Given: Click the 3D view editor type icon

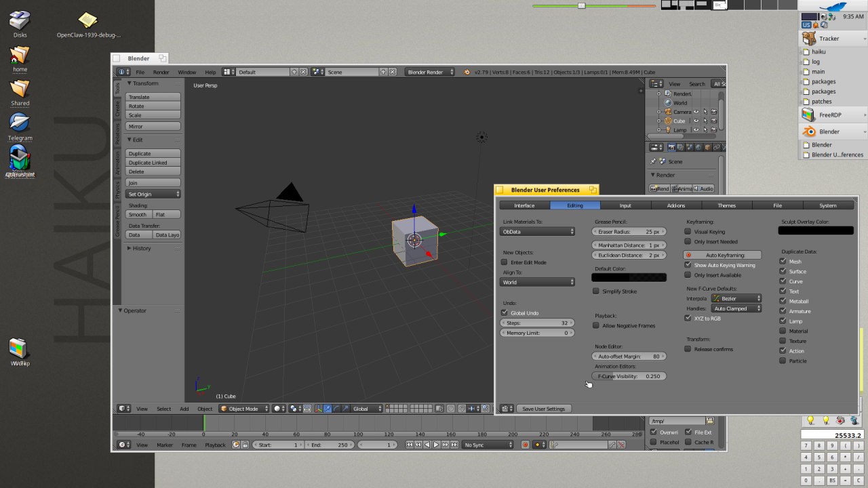Looking at the screenshot, I should pyautogui.click(x=123, y=409).
